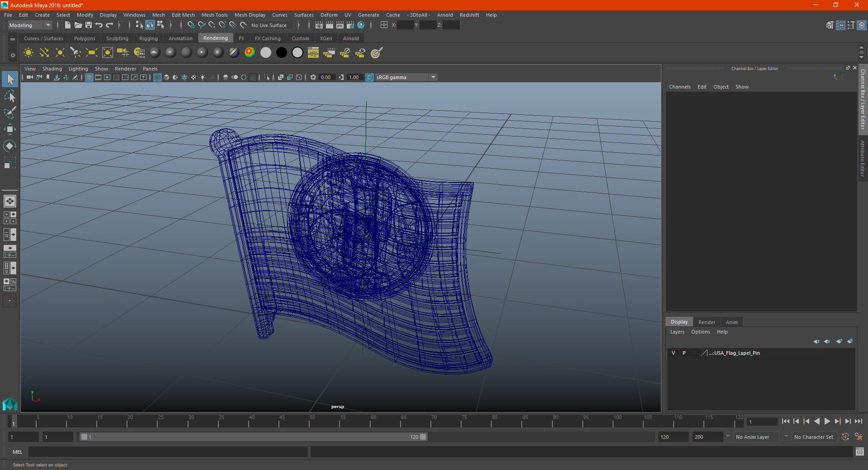The height and width of the screenshot is (470, 868).
Task: Toggle auto keyframe button near Character Set
Action: tap(845, 437)
